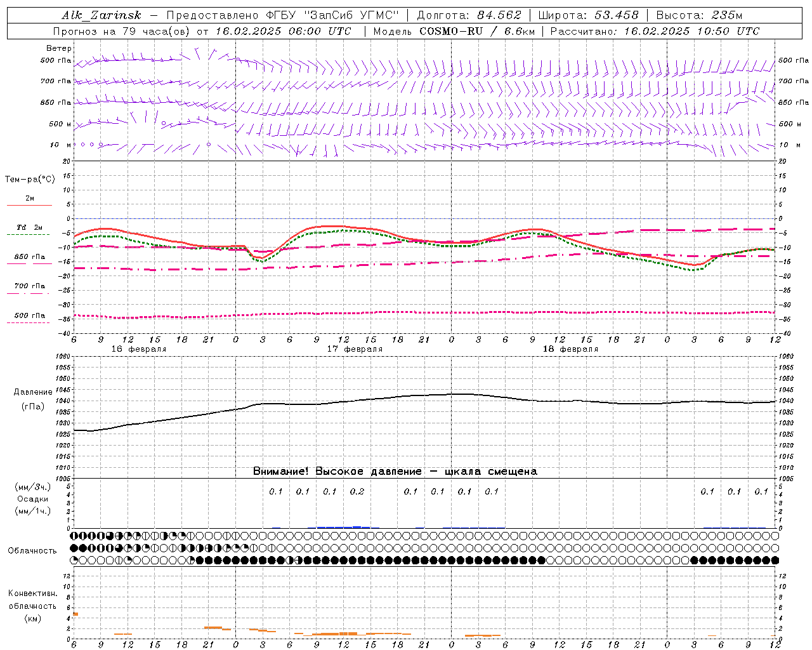Select the (мм/3ч.) precipitation unit label

click(33, 487)
